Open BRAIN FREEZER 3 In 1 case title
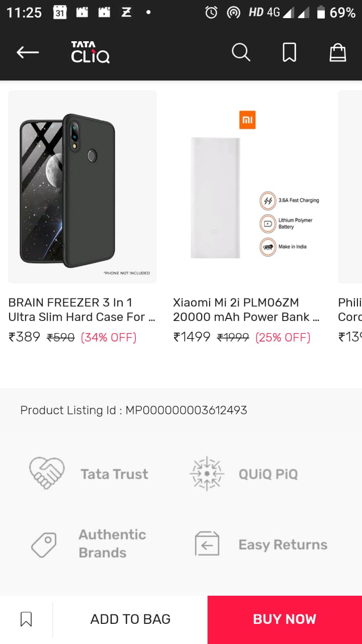 pyautogui.click(x=82, y=309)
